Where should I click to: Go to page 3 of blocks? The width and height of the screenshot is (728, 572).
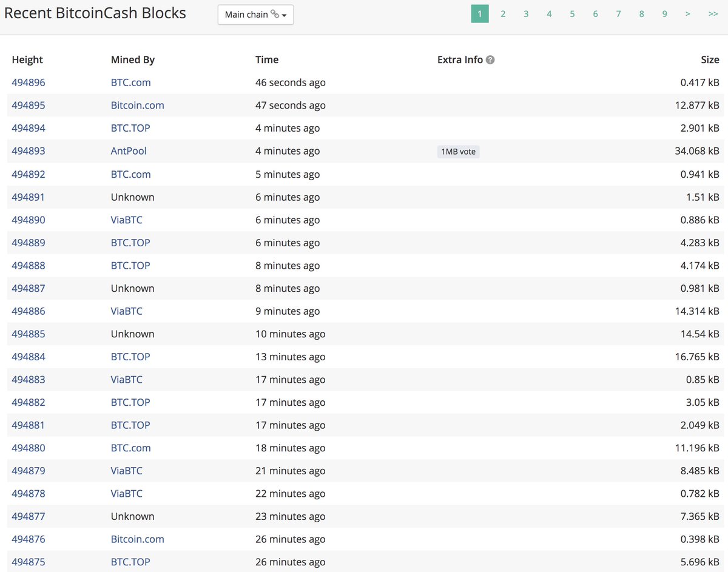pyautogui.click(x=526, y=14)
